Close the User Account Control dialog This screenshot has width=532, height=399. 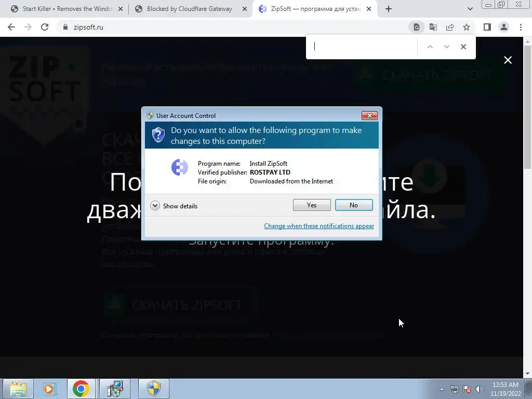pyautogui.click(x=369, y=116)
